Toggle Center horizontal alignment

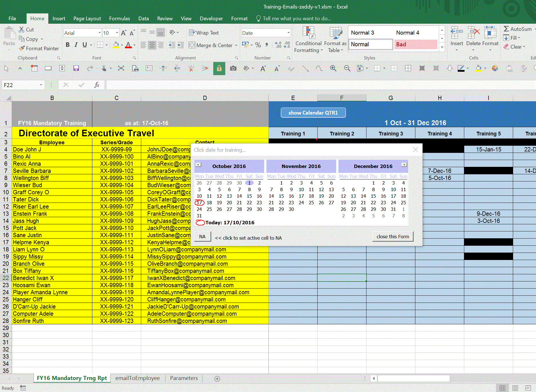click(x=152, y=45)
